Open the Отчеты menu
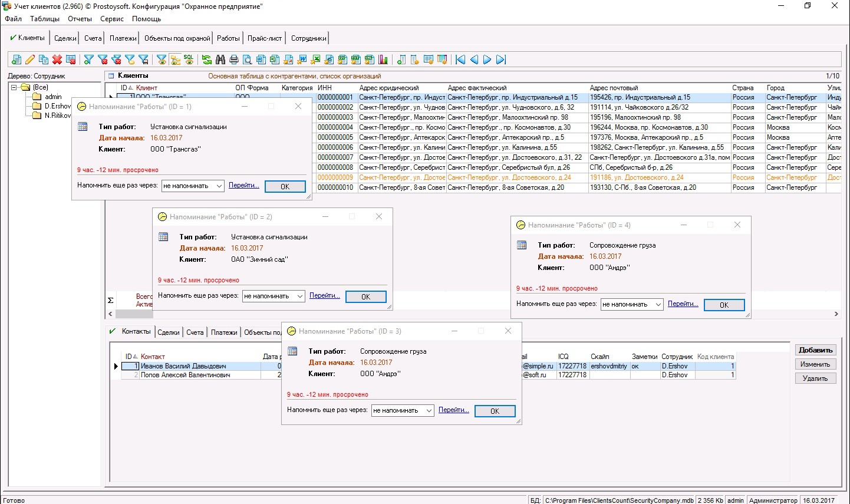This screenshot has width=850, height=504. [80, 19]
